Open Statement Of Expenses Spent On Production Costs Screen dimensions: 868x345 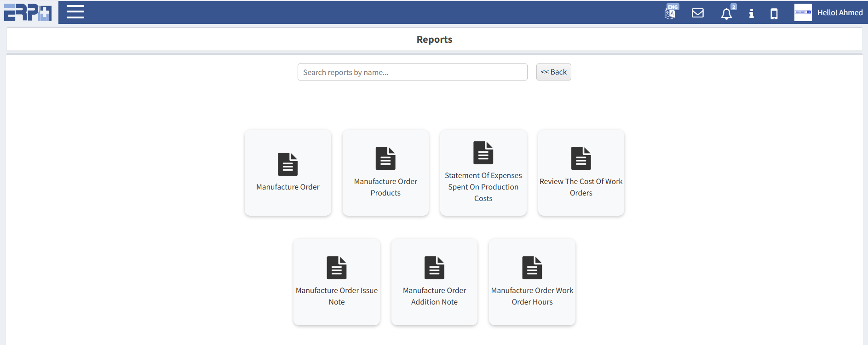pos(483,187)
